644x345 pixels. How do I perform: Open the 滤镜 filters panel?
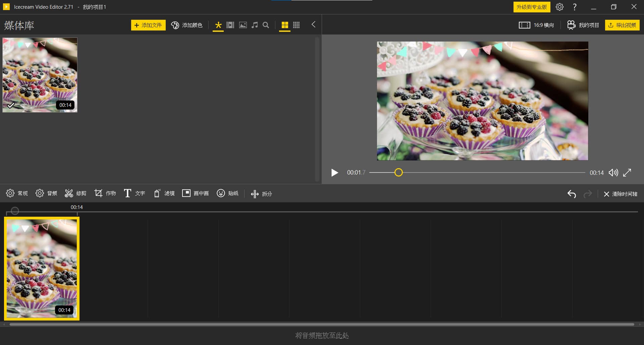click(x=164, y=193)
